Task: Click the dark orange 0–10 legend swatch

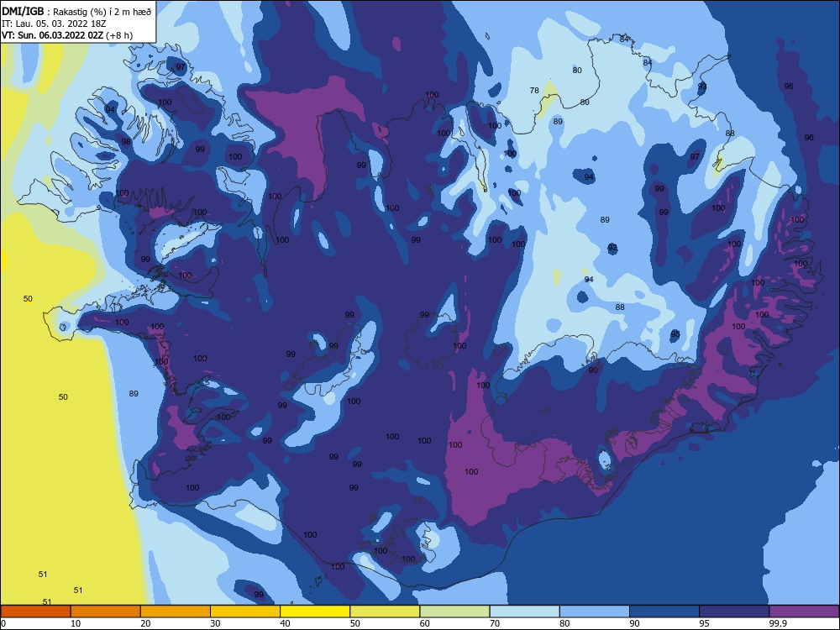Action: point(36,612)
